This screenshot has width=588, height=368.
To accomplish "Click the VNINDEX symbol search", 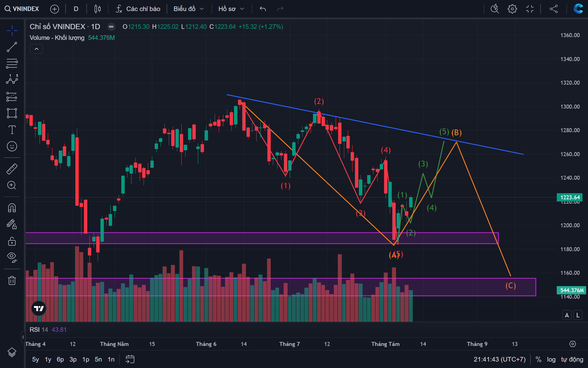I will coord(22,9).
